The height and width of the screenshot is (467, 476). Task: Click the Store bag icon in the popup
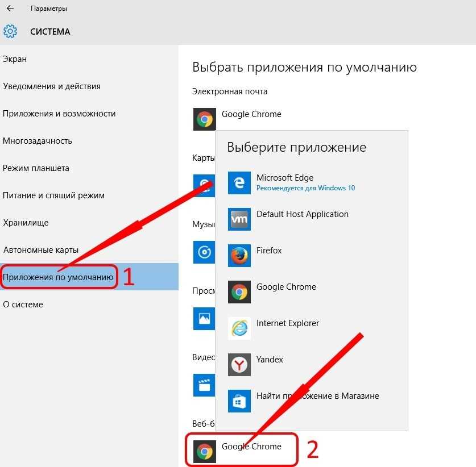(239, 401)
